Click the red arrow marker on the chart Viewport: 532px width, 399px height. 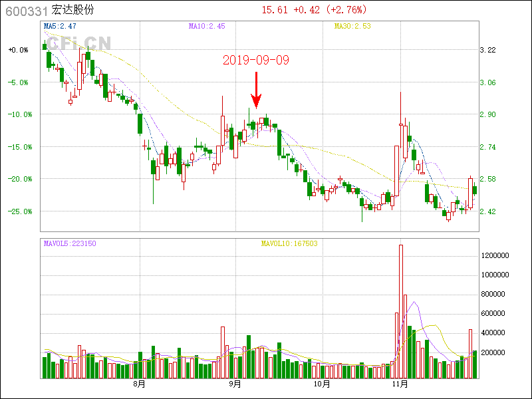pos(256,90)
